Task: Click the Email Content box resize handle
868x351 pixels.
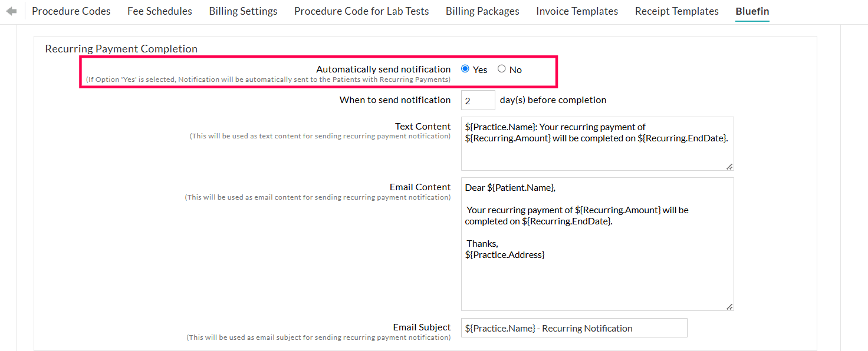Action: coord(729,306)
